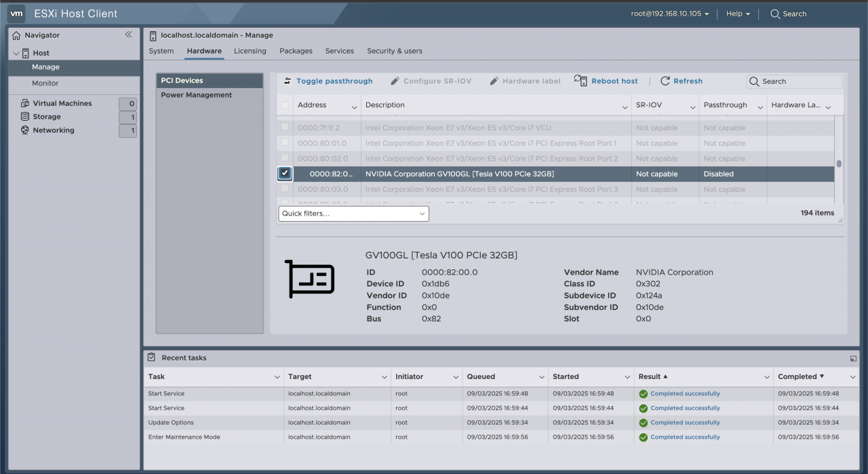Switch to the Licensing tab
This screenshot has width=868, height=474.
click(x=250, y=51)
